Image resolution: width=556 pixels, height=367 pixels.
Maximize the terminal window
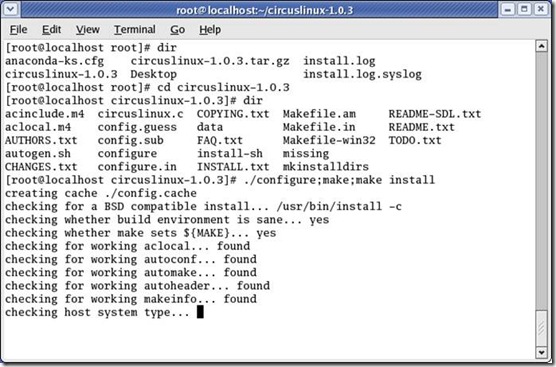pyautogui.click(x=524, y=9)
